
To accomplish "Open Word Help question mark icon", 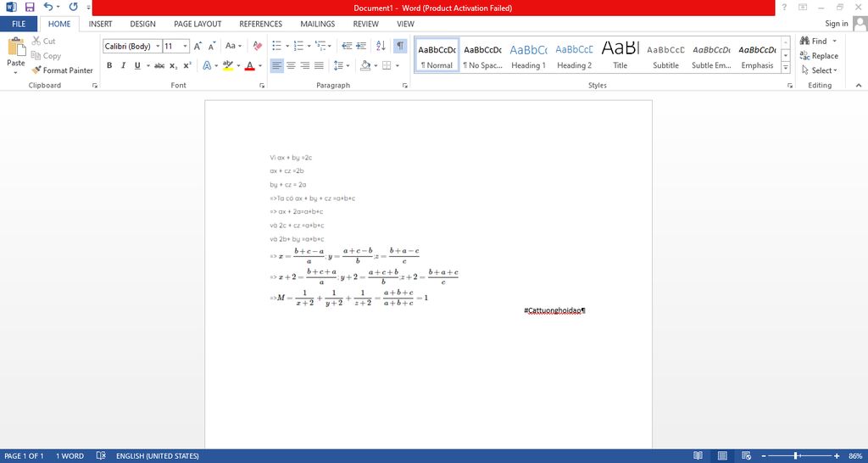I will point(784,7).
